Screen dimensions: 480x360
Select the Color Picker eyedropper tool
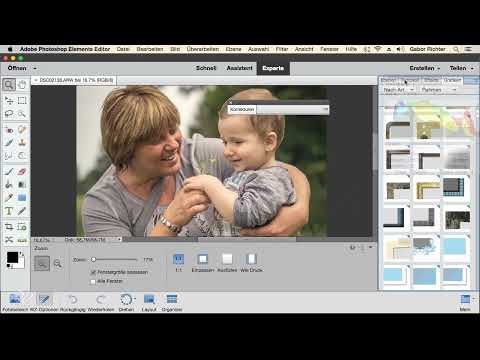point(9,198)
